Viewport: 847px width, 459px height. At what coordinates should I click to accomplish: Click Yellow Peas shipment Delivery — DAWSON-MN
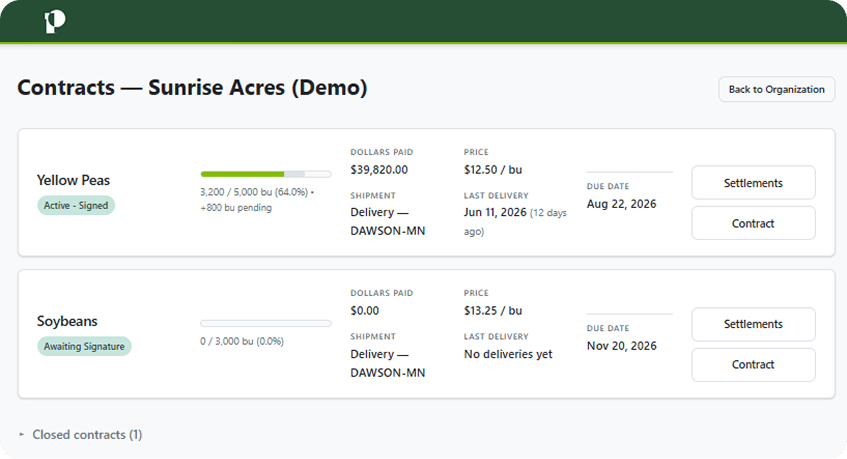coord(388,221)
